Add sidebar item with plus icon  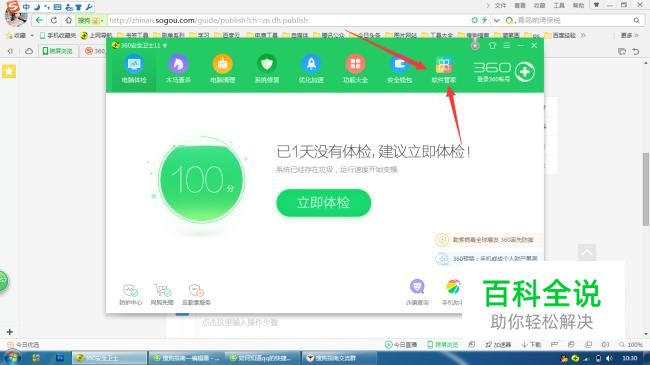coord(10,332)
